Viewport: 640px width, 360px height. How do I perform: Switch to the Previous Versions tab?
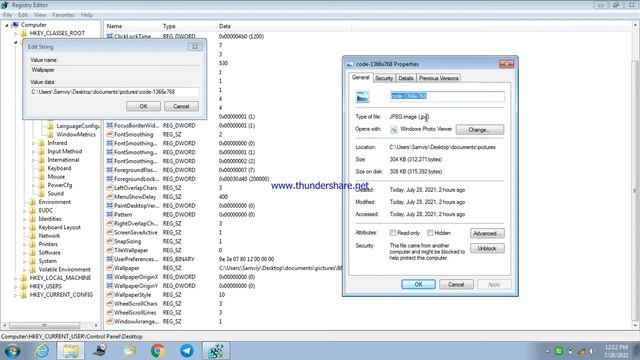438,78
